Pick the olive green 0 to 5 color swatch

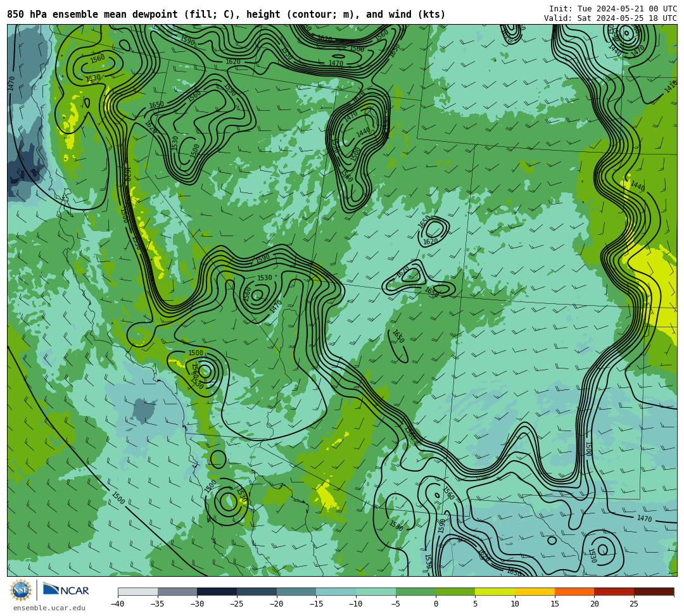[455, 591]
